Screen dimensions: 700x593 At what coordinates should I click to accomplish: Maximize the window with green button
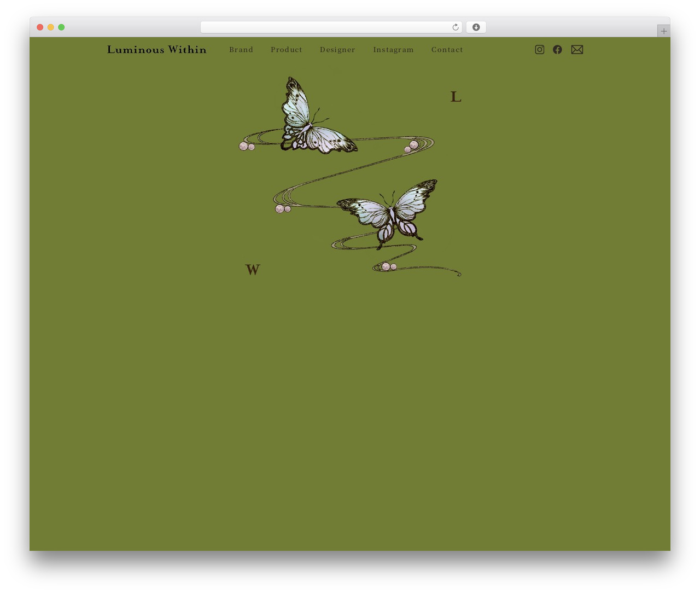[61, 27]
